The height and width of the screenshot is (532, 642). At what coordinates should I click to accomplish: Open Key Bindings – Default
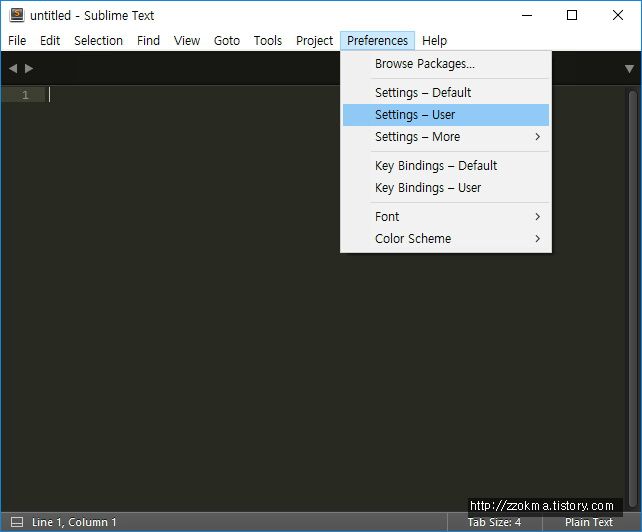click(446, 166)
